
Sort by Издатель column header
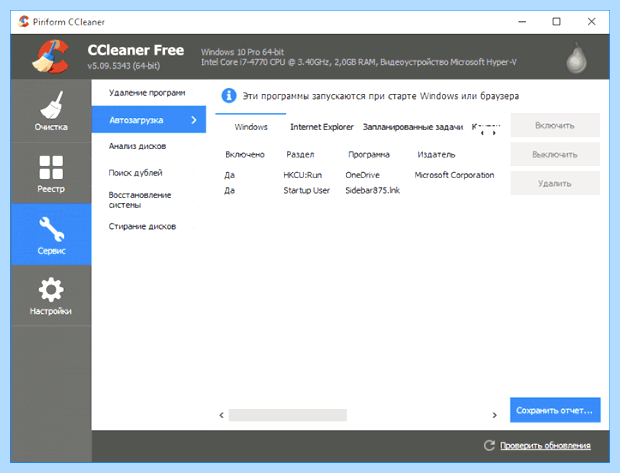[436, 155]
